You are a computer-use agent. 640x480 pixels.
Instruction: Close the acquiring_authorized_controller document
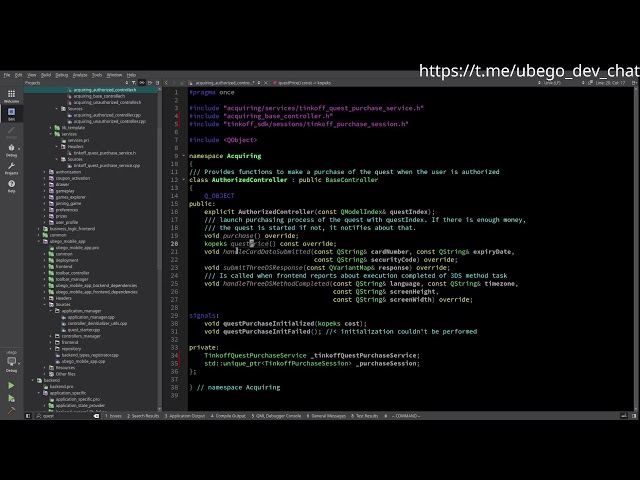[266, 82]
